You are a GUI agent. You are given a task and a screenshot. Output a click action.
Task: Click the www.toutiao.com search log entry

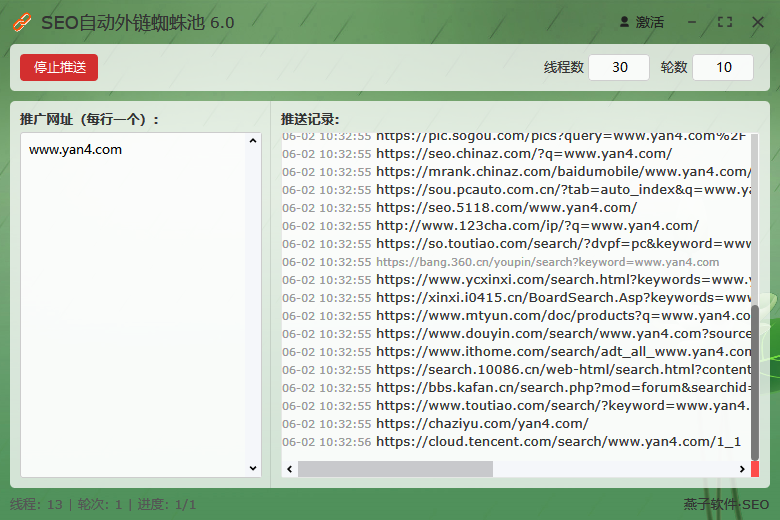[x=563, y=406]
